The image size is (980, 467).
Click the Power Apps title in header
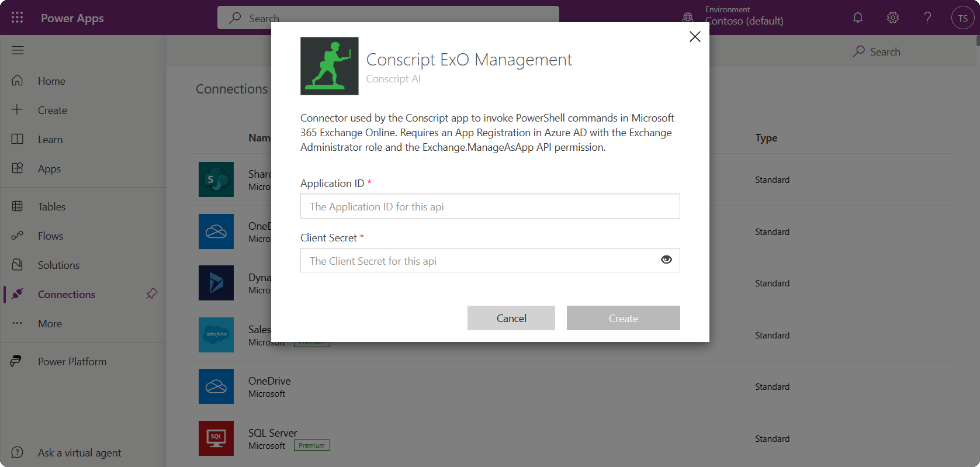[72, 18]
